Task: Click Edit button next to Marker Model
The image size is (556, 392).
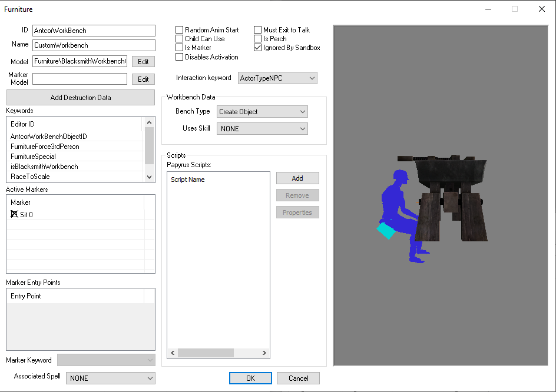Action: [x=143, y=79]
